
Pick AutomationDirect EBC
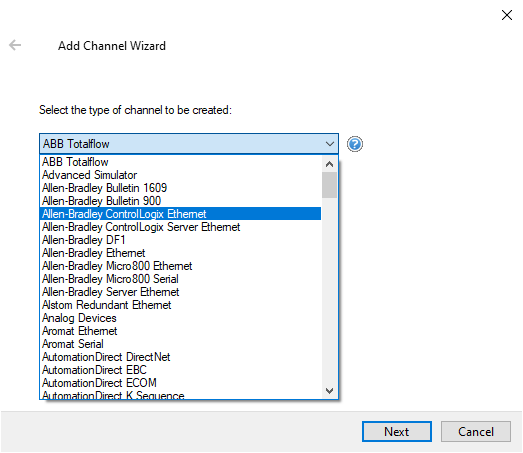[180, 370]
